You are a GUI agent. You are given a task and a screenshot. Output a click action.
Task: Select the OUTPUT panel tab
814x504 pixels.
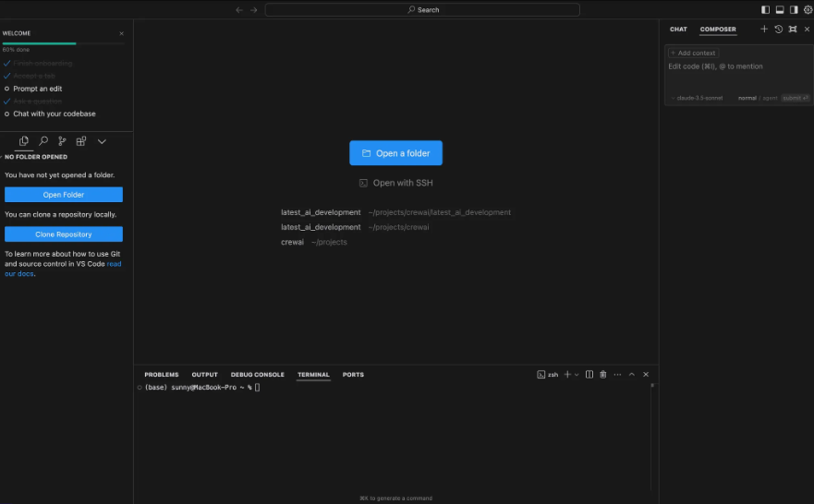[204, 375]
